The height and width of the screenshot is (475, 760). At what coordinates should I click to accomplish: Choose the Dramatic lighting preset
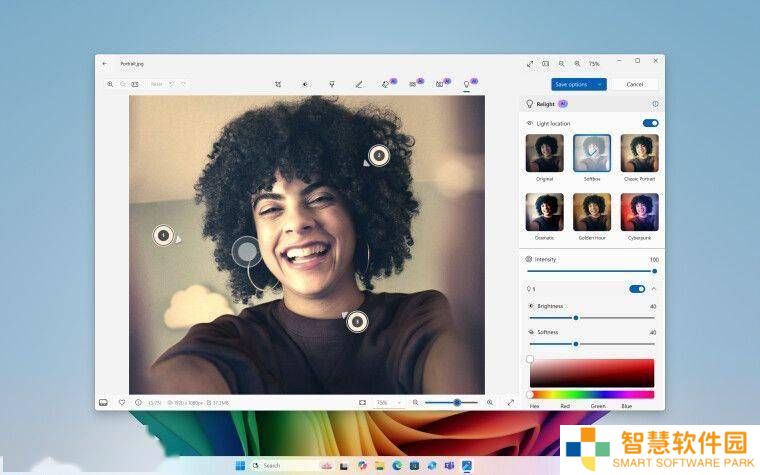pyautogui.click(x=544, y=212)
